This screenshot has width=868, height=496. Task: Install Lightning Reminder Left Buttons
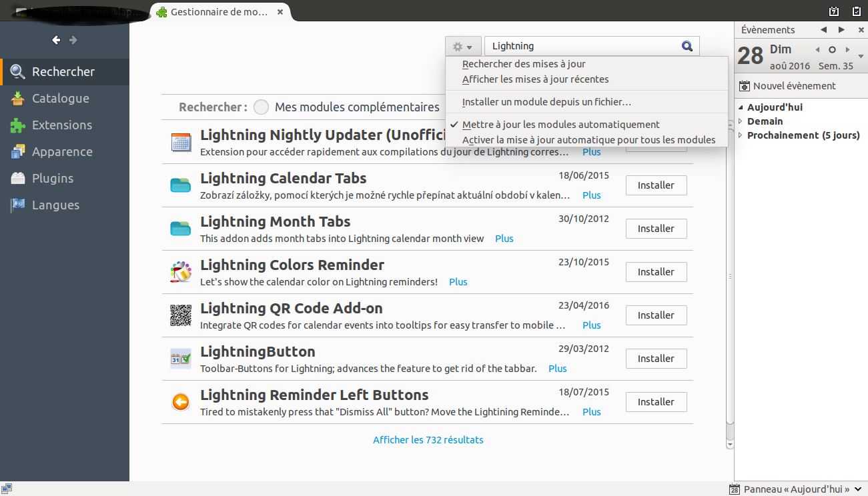pos(656,402)
